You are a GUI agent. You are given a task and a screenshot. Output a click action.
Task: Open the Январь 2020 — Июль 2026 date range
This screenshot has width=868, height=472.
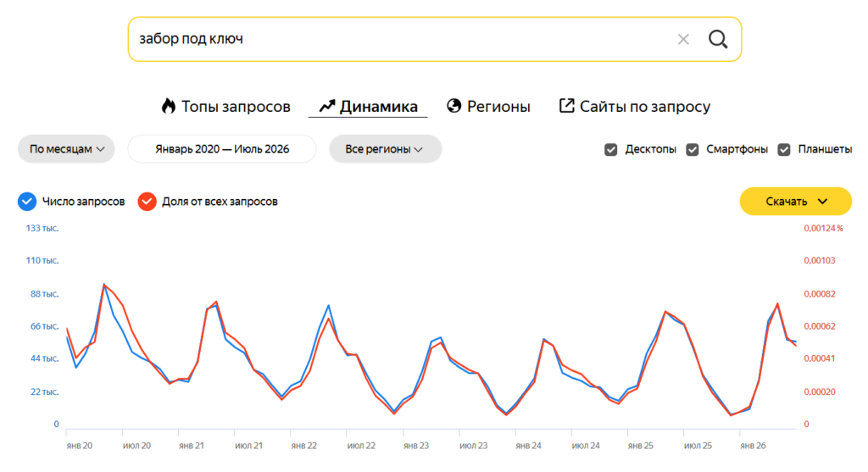tap(222, 149)
